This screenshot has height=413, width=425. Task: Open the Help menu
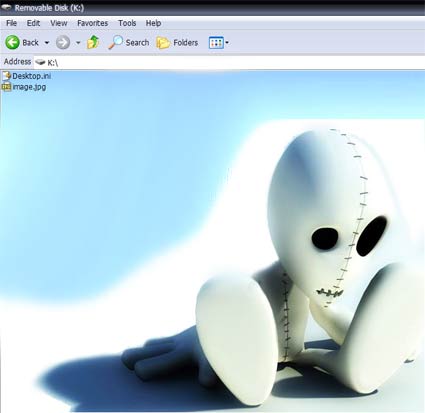point(153,23)
